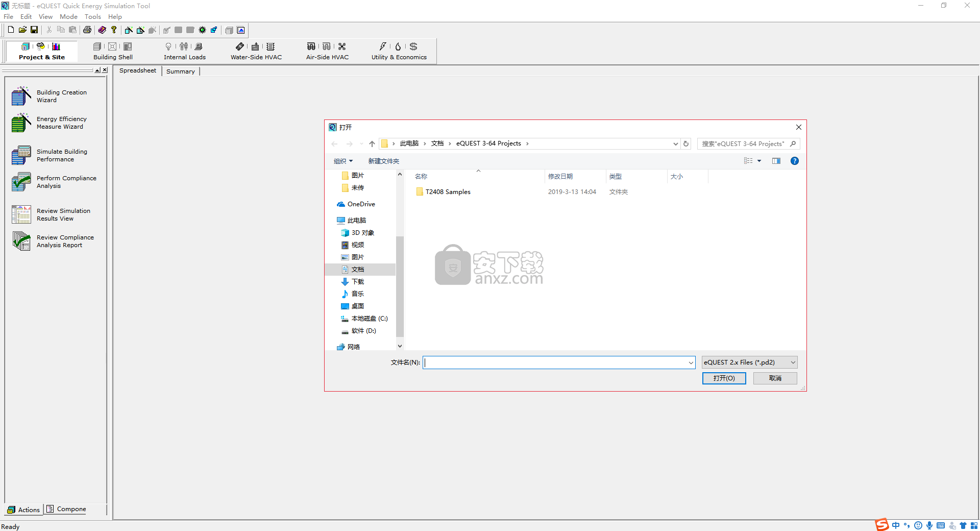Expand the chevron after eQUEST 3-64 Projects
Viewport: 980px width, 531px height.
pyautogui.click(x=527, y=143)
